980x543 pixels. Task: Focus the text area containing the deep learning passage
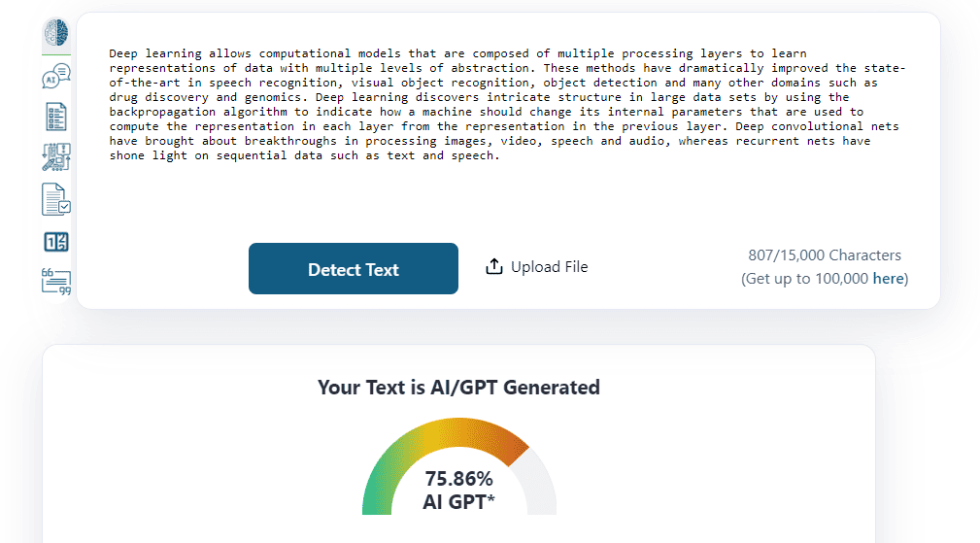click(x=508, y=125)
